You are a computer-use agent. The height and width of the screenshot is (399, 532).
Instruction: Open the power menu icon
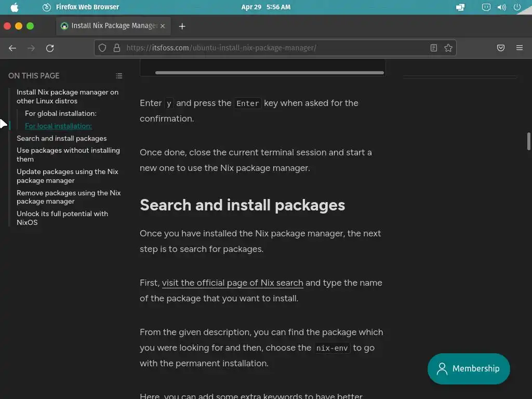tap(517, 7)
